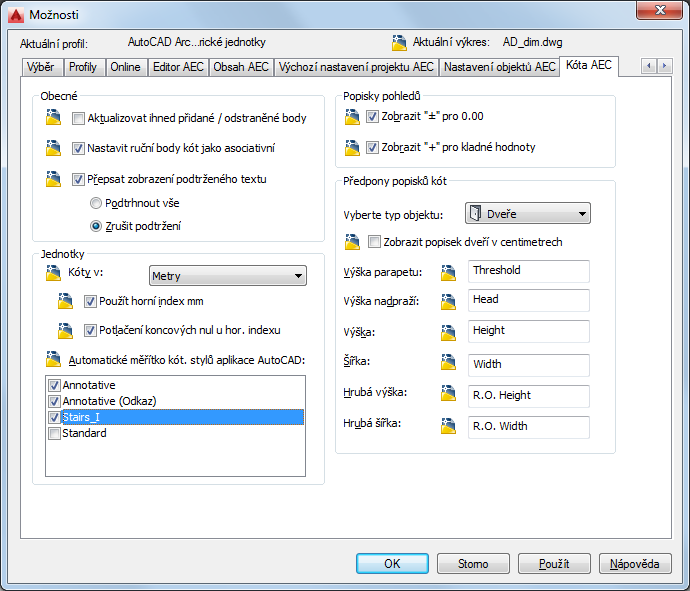Uncheck 'Annotative (Odkaz)' style
The height and width of the screenshot is (591, 690).
click(54, 401)
